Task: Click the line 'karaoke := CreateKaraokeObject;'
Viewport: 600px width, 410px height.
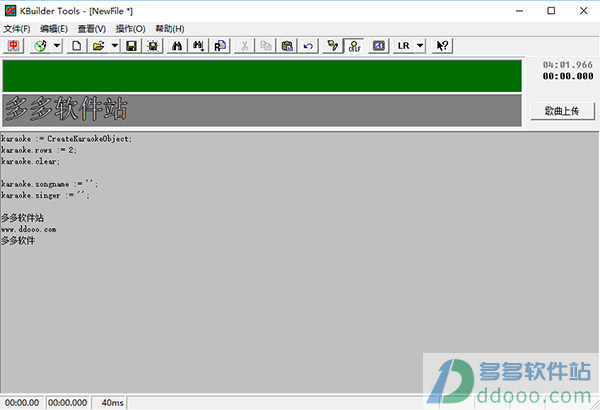Action: point(67,139)
